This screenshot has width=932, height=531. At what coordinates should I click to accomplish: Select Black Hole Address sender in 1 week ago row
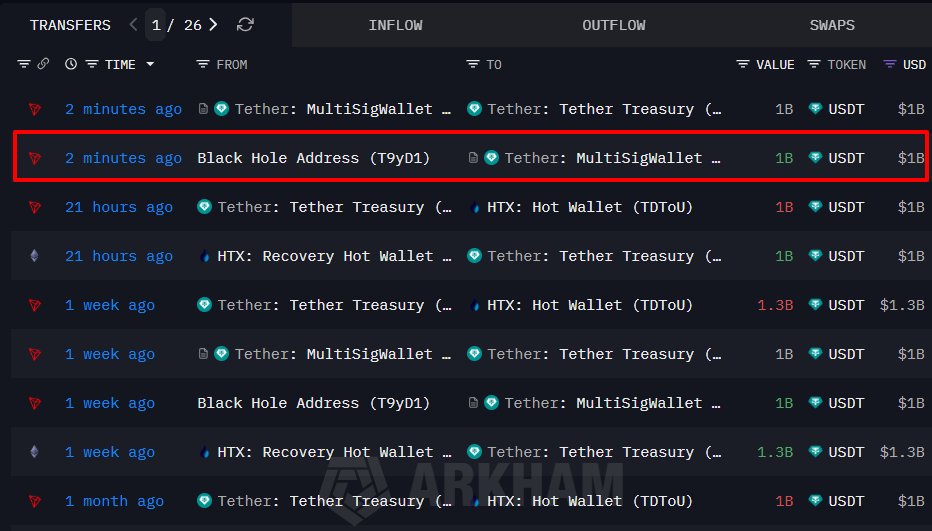(x=313, y=403)
